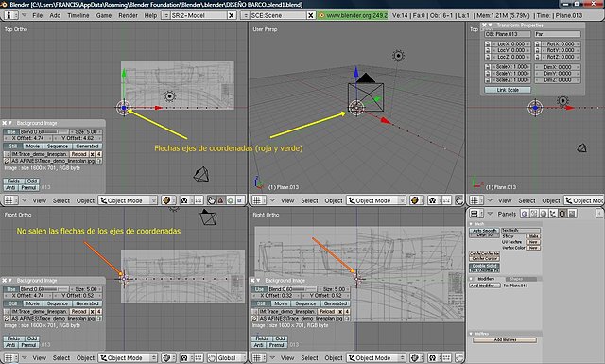The height and width of the screenshot is (364, 605).
Task: Adjust Blend 0.60 slider in Right Ortho
Action: point(292,289)
